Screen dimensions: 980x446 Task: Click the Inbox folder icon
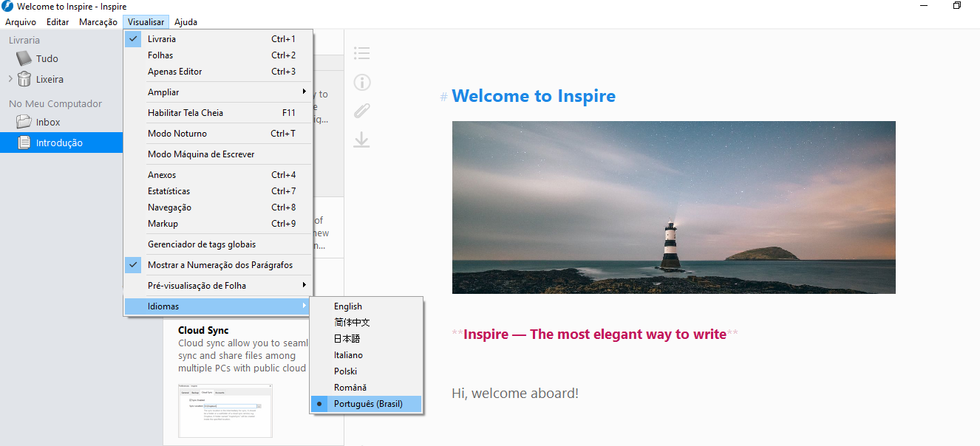click(24, 122)
